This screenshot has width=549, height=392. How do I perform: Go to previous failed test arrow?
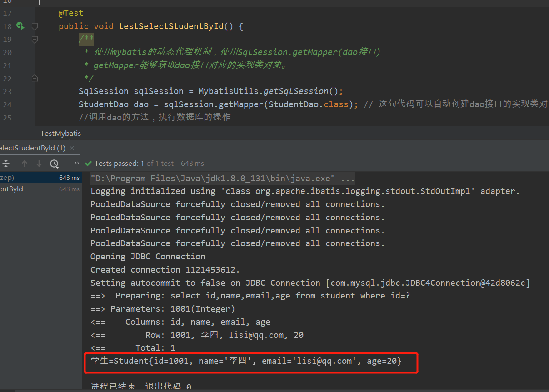(25, 164)
